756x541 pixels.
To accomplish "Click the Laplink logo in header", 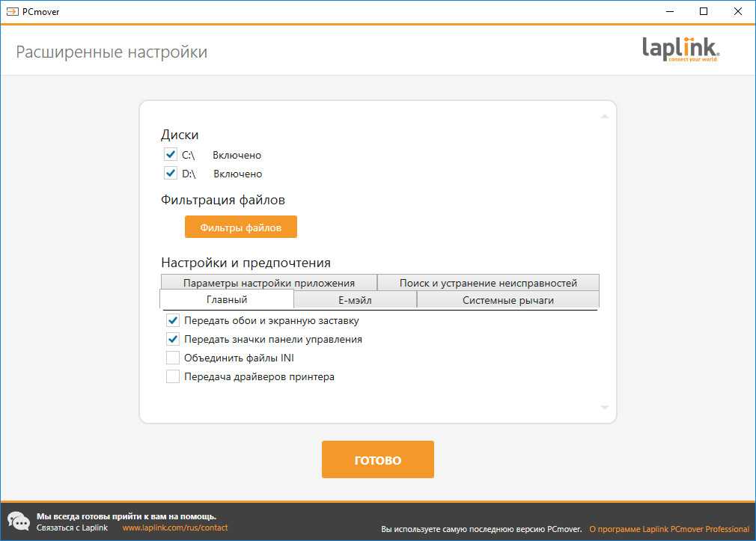I will coord(680,50).
